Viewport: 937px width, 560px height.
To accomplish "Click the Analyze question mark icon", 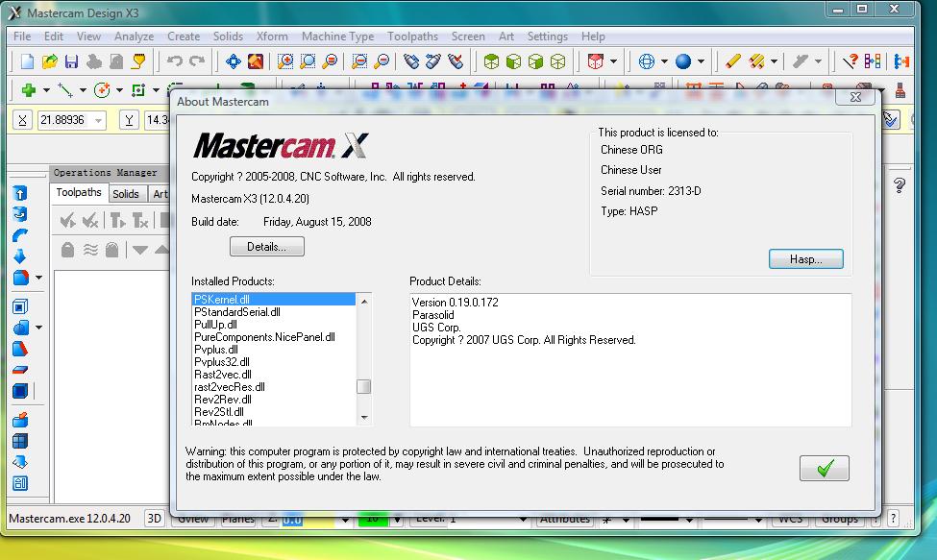I will pos(851,61).
